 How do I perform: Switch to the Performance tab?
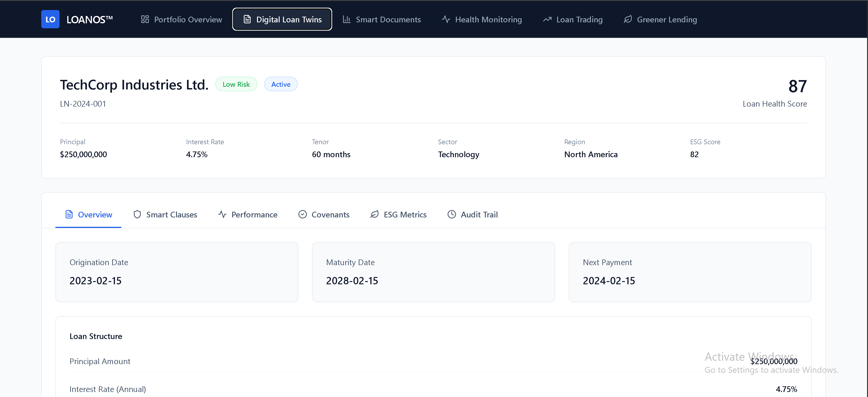(248, 214)
